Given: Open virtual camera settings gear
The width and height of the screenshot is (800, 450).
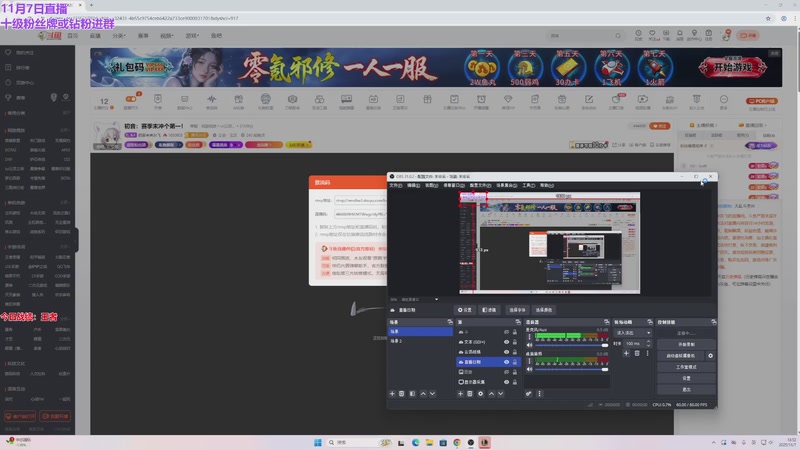Looking at the screenshot, I should click(710, 356).
